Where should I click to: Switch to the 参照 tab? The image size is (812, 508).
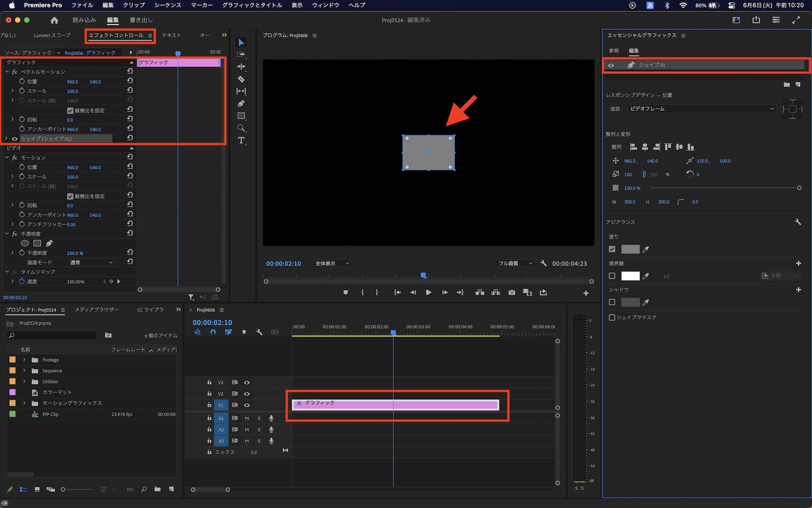pos(614,51)
